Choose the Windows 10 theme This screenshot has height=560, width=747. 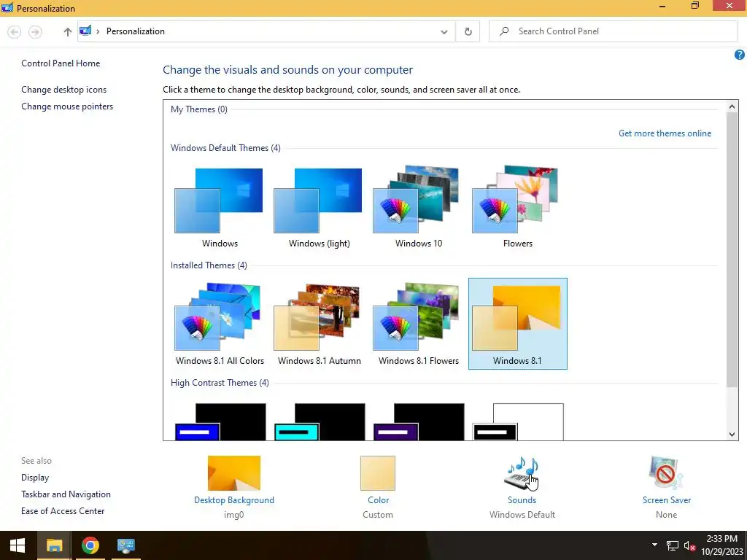tap(418, 208)
